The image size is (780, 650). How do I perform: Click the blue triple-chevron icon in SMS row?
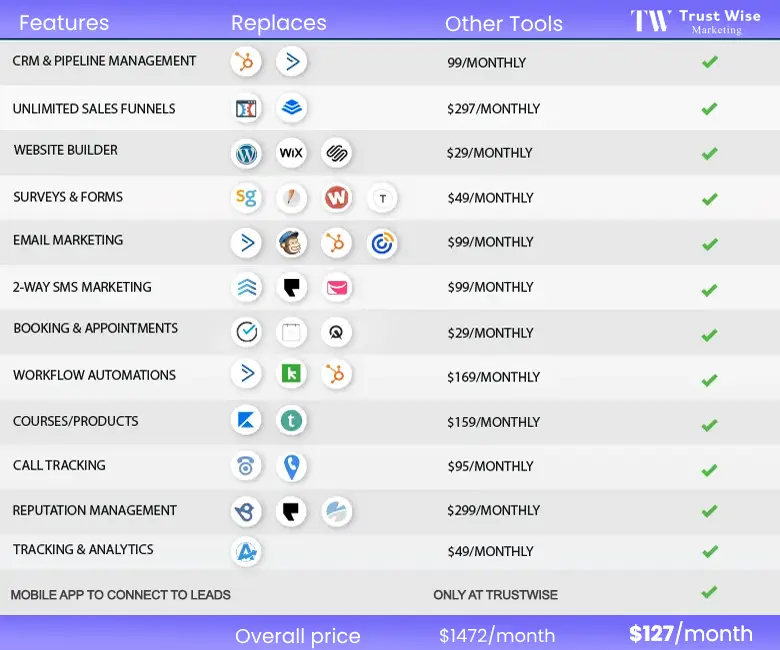point(247,287)
